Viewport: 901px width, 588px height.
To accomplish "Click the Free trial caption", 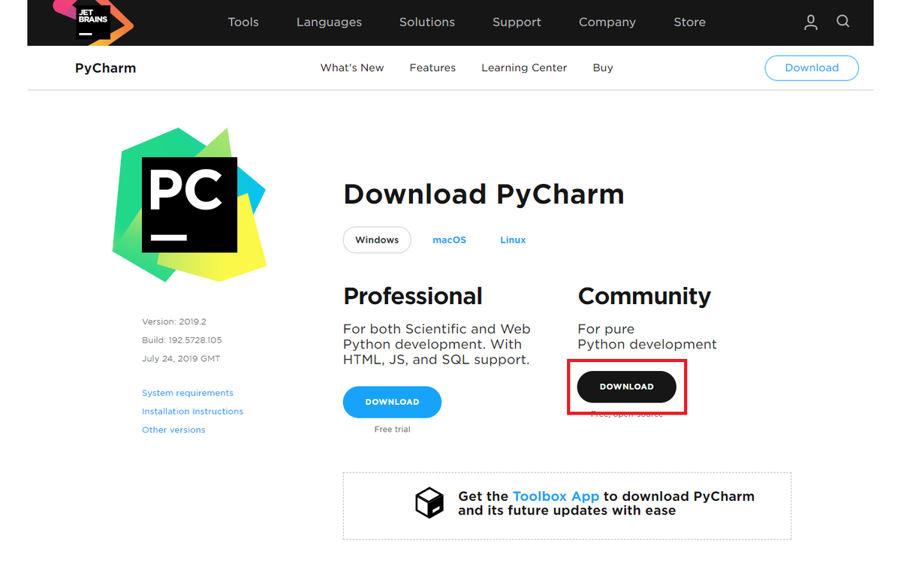I will click(392, 430).
